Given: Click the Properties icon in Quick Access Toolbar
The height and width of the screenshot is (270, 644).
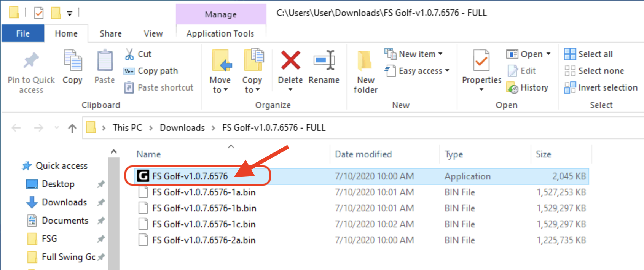Looking at the screenshot, I should 39,13.
